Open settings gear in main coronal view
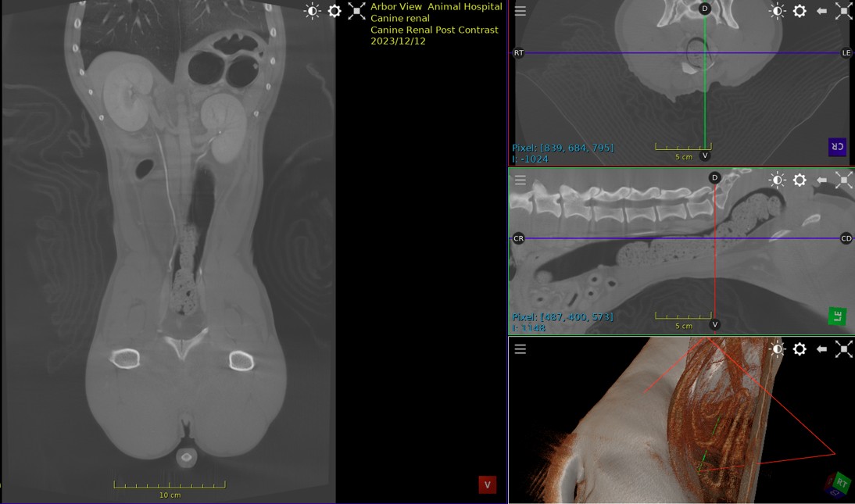The width and height of the screenshot is (855, 504). point(334,11)
